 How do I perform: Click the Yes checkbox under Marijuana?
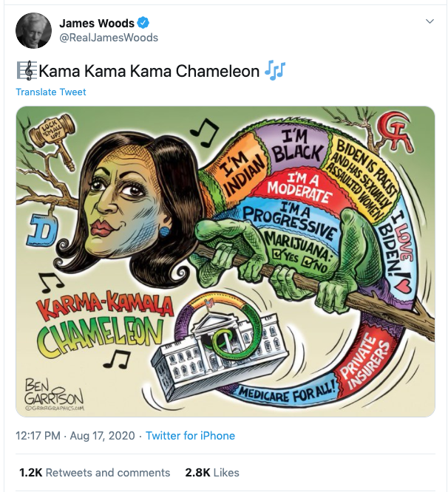(277, 253)
